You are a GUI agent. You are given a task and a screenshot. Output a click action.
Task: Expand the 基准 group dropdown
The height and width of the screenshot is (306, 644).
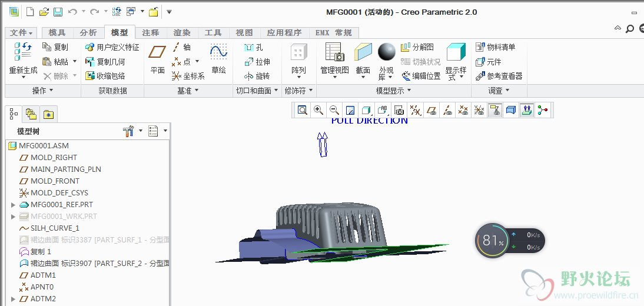[188, 91]
